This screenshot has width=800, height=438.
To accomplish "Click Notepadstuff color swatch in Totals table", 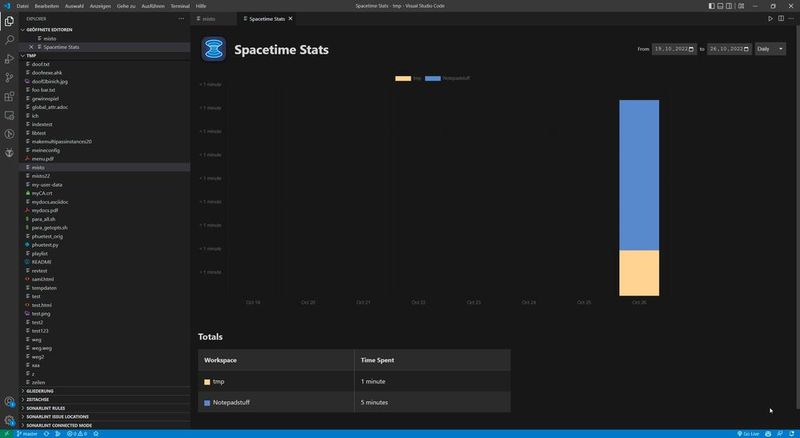I will click(207, 403).
